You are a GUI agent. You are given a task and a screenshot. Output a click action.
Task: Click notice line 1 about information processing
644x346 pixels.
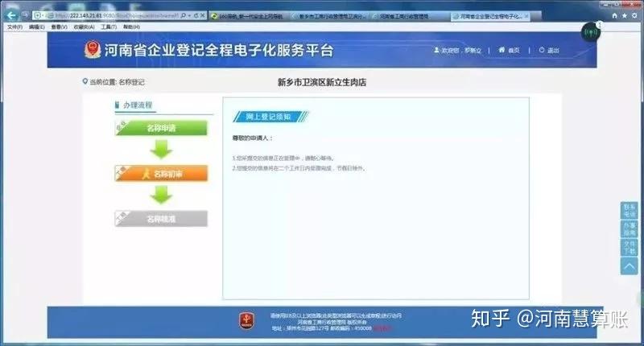point(283,158)
